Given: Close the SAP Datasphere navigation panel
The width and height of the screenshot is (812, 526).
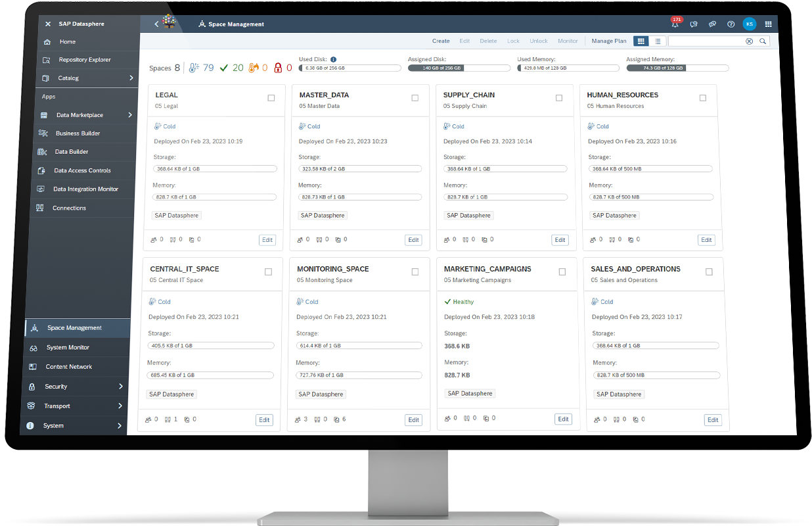Looking at the screenshot, I should [x=47, y=24].
